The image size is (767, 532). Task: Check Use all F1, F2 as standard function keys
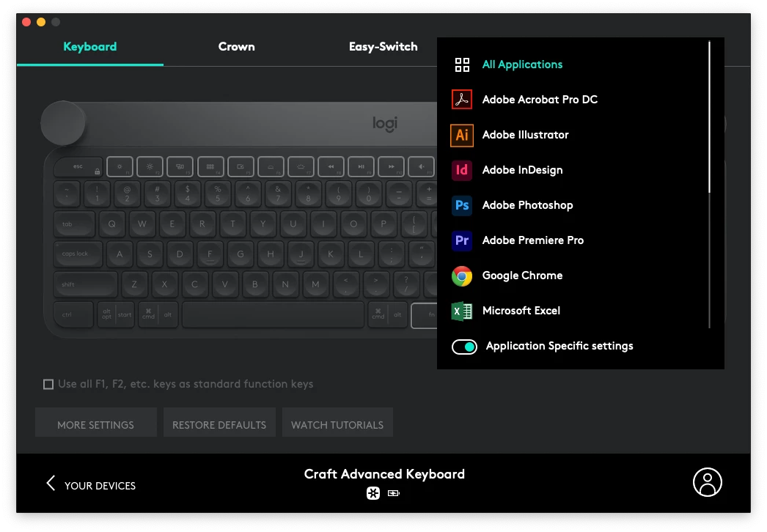tap(48, 384)
